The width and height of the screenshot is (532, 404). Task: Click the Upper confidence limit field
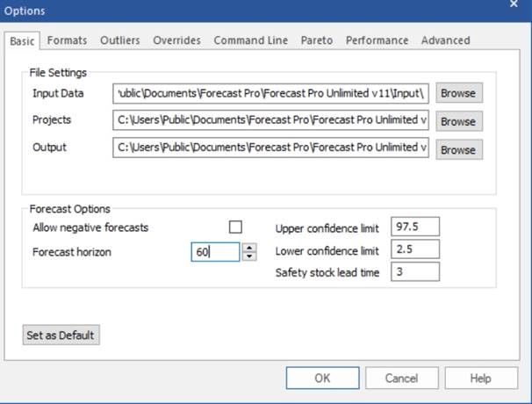point(415,227)
